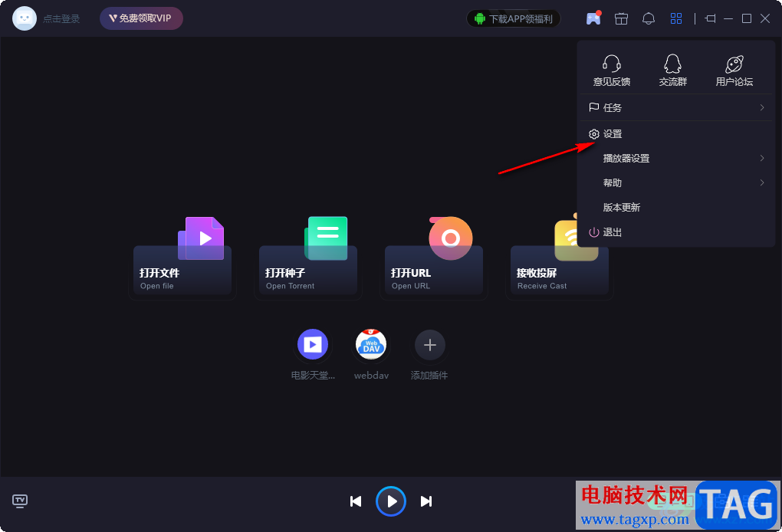Choose 退出 to exit the player
The width and height of the screenshot is (782, 532).
(x=675, y=232)
